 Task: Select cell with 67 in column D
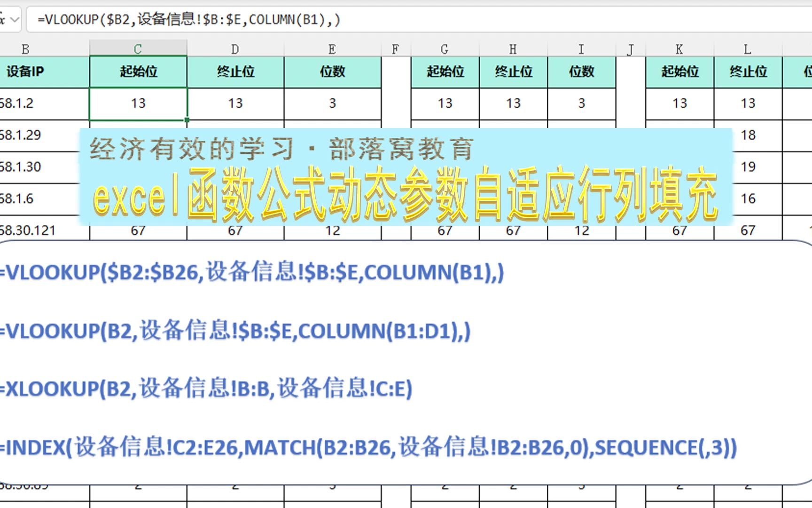(235, 230)
